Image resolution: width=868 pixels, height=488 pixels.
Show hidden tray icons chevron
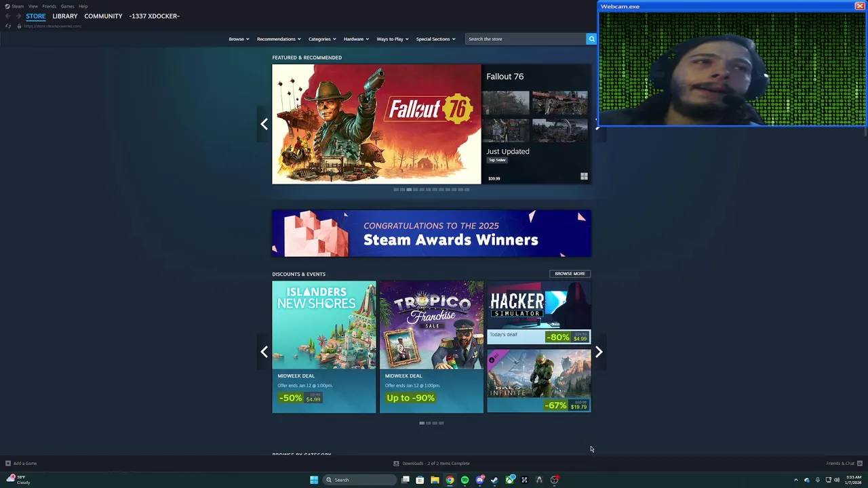click(x=796, y=480)
